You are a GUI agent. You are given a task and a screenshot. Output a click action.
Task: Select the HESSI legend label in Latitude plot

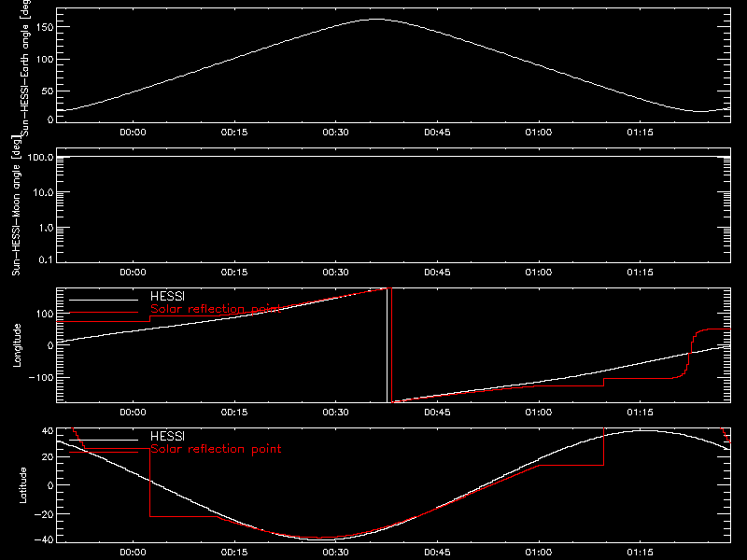click(167, 436)
